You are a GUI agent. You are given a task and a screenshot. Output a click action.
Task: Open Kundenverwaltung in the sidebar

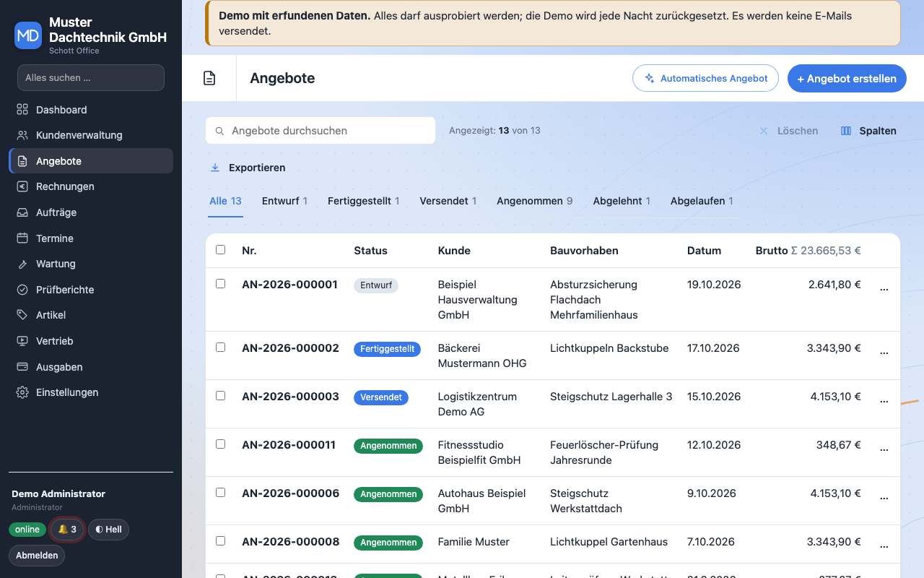click(91, 135)
